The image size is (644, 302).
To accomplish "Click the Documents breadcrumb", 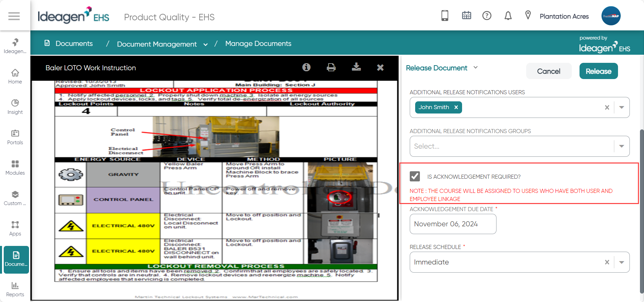I will 74,44.
